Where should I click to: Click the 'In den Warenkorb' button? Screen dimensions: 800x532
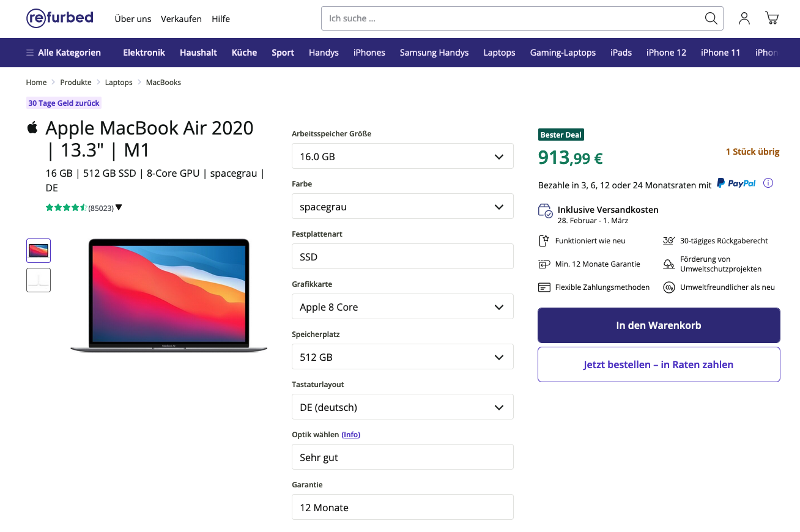(659, 325)
